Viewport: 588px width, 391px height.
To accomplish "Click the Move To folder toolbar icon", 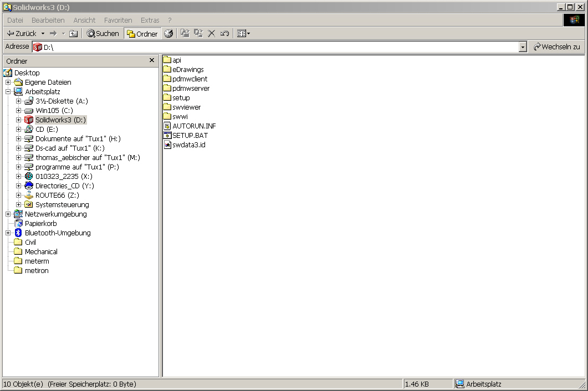I will coord(185,34).
